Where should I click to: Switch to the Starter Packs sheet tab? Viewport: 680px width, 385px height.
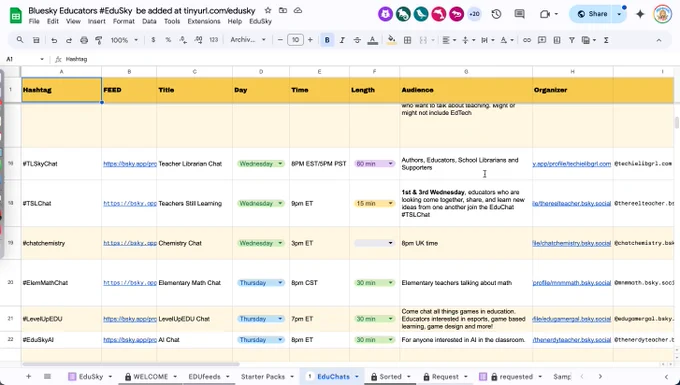(263, 376)
